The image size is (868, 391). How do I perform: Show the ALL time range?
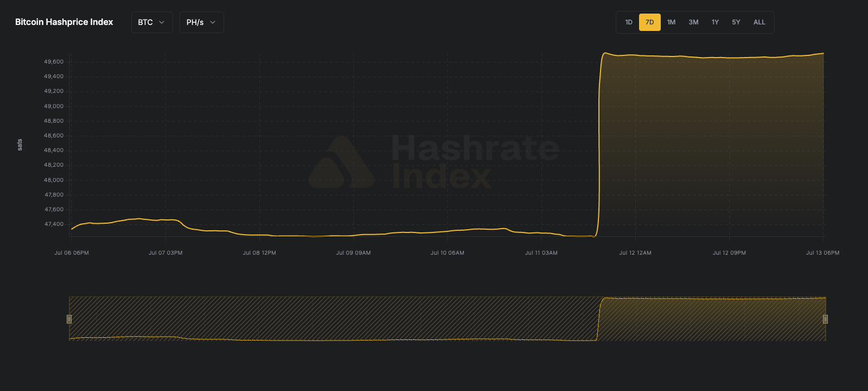(759, 22)
